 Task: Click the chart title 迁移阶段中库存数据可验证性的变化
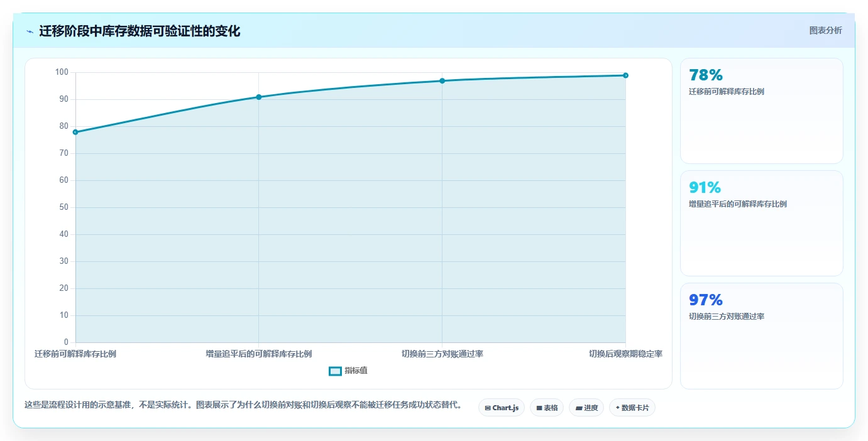coord(140,31)
